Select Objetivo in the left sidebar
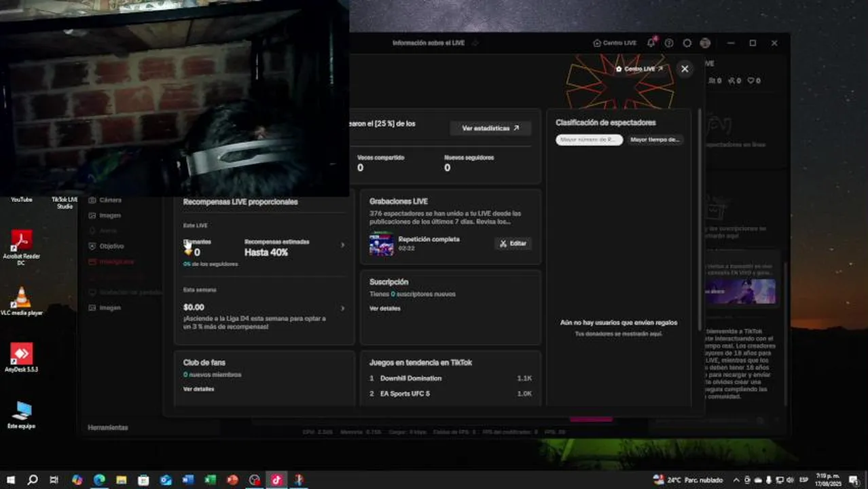Viewport: 868px width, 489px height. (107, 246)
